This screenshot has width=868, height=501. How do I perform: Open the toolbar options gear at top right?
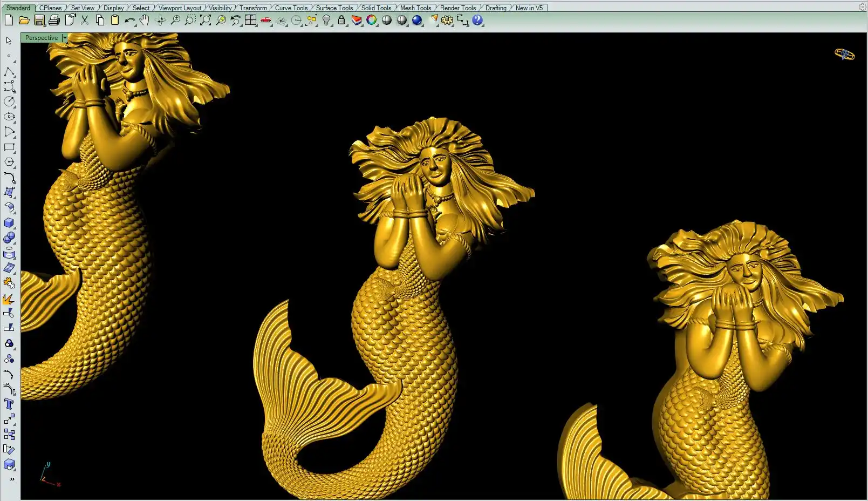point(862,7)
